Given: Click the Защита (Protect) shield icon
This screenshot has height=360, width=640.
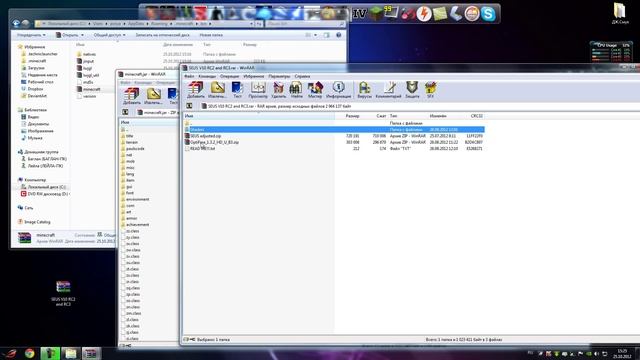Looking at the screenshot, I should pyautogui.click(x=412, y=90).
